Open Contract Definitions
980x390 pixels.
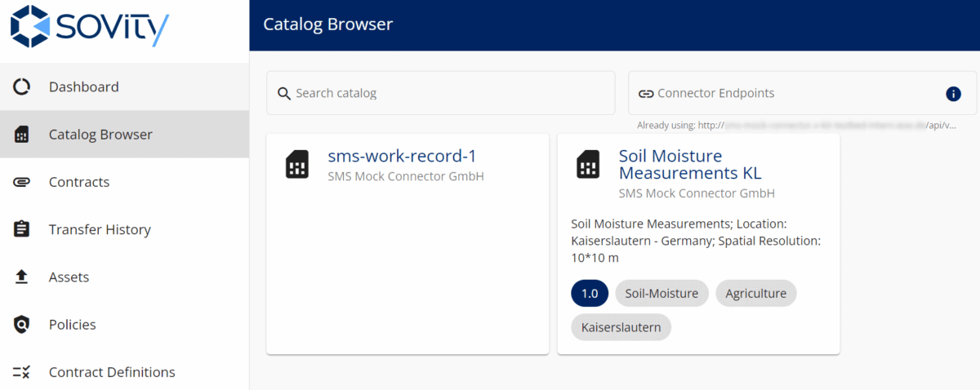click(x=124, y=372)
